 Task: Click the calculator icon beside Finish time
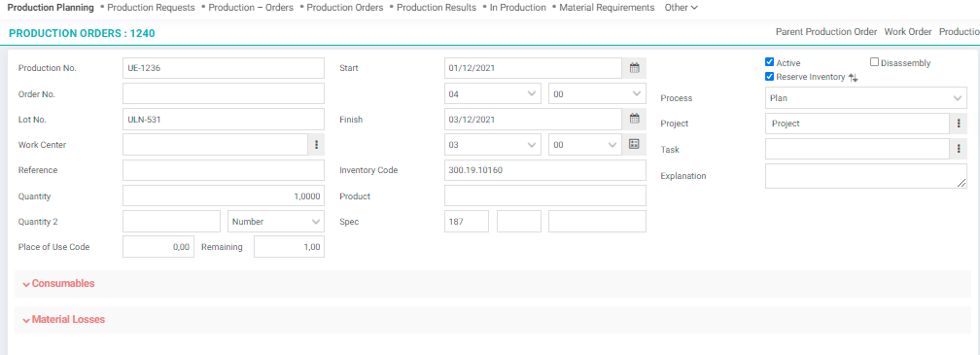(634, 144)
